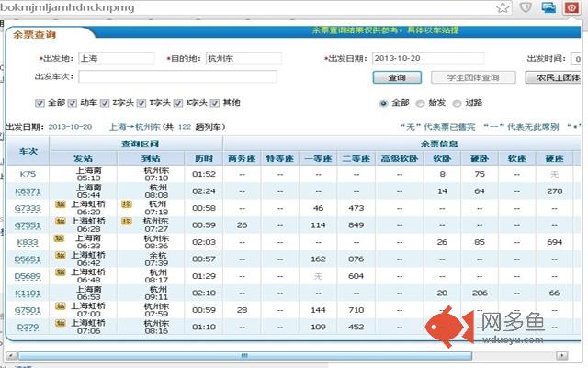Click the 01:52 duration cell for K75
The width and height of the screenshot is (588, 368).
[204, 174]
